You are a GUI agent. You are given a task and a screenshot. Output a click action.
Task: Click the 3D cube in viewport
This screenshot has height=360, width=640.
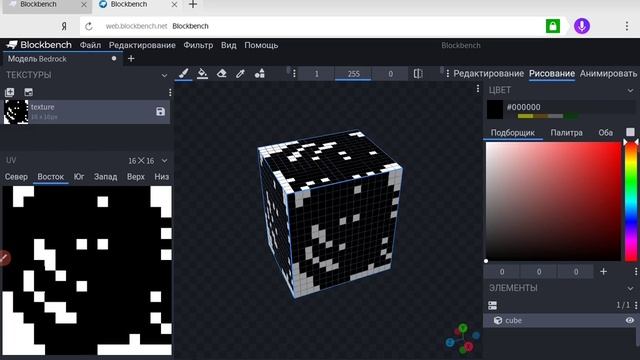[331, 214]
